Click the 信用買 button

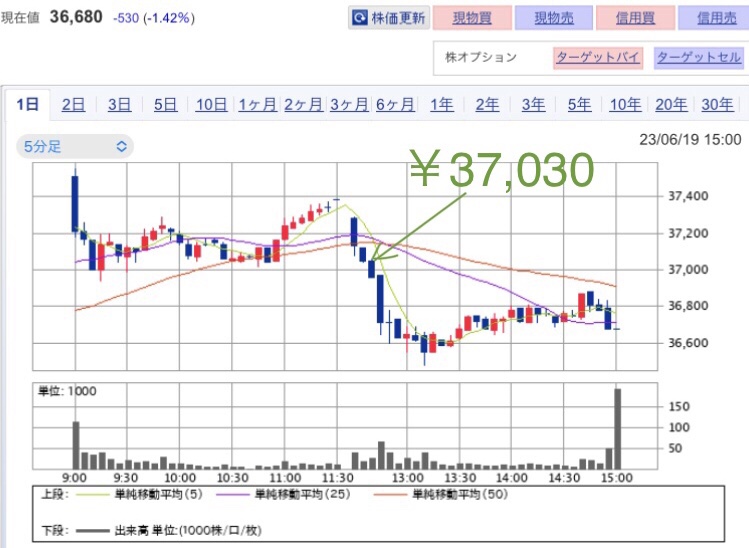tap(635, 18)
